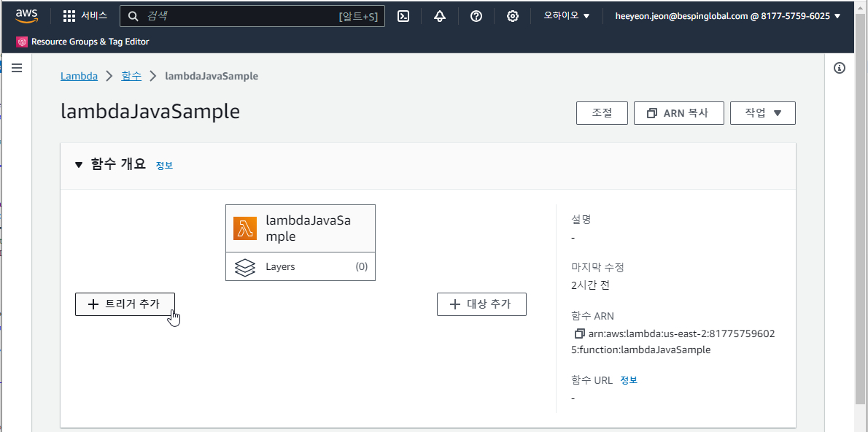
Task: Add a destination with 대상 추가
Action: pos(481,304)
